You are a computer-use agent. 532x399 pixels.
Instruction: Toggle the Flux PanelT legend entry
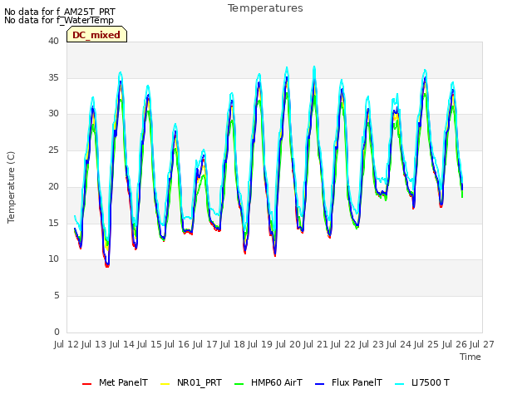point(349,382)
